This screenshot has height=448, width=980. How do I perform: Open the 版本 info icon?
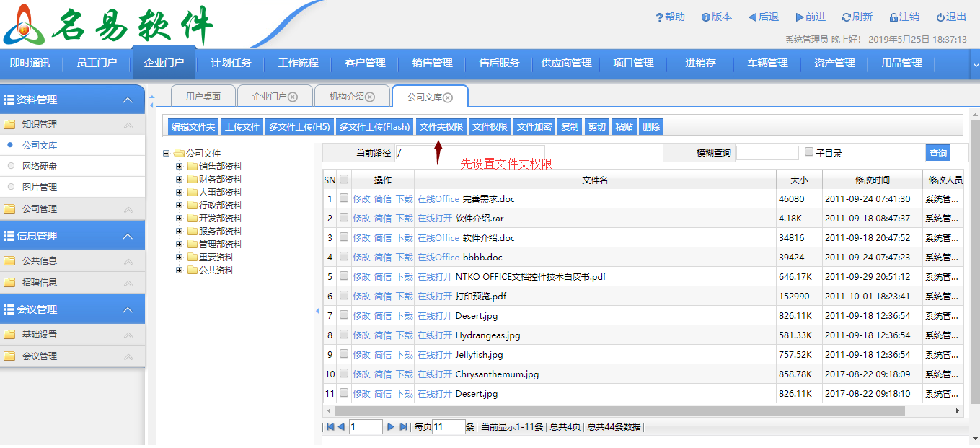click(706, 17)
